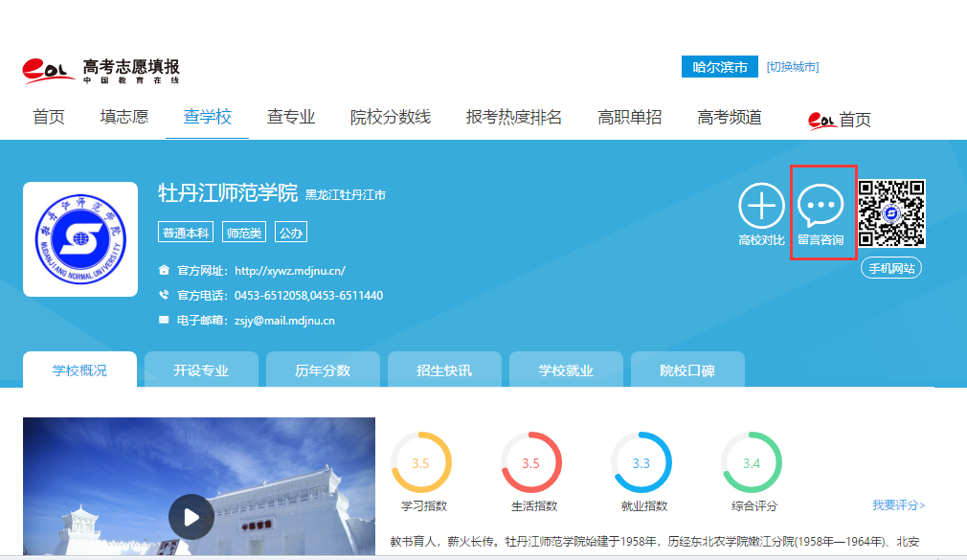Image resolution: width=967 pixels, height=560 pixels.
Task: Click the phone icon beside 官方电话
Action: (x=164, y=295)
